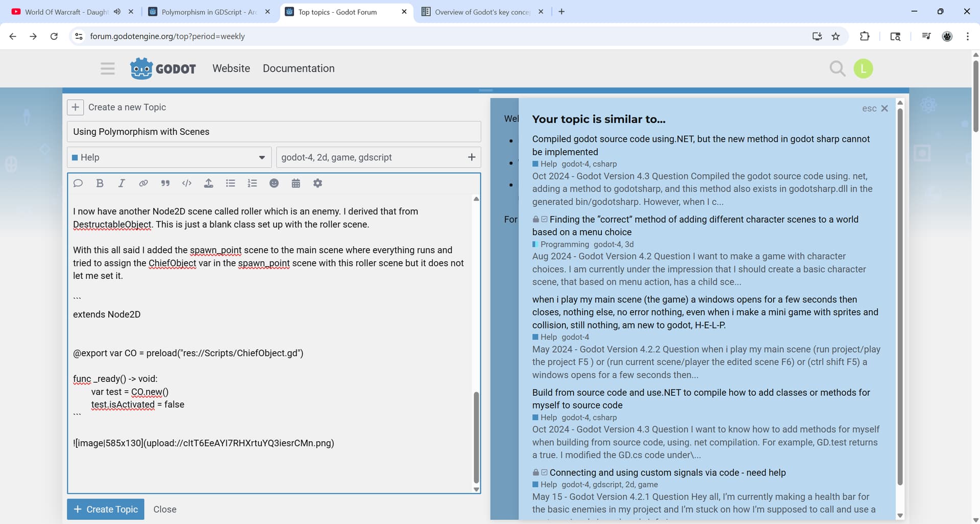
Task: Toggle the bulleted list formatting
Action: [x=231, y=183]
